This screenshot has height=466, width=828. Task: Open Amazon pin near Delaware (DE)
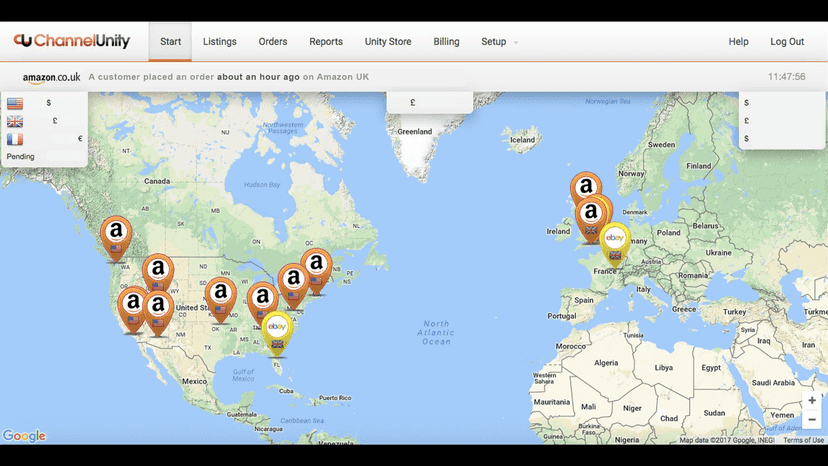(293, 284)
